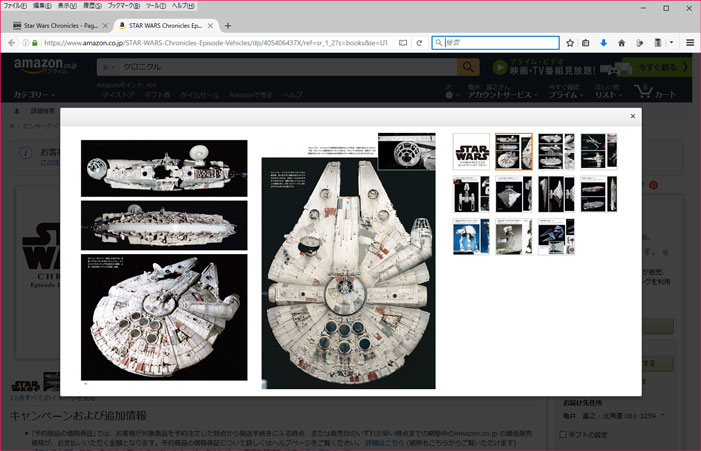This screenshot has width=701, height=451.
Task: Select the middle thumbnail in the bottom row
Action: [514, 236]
